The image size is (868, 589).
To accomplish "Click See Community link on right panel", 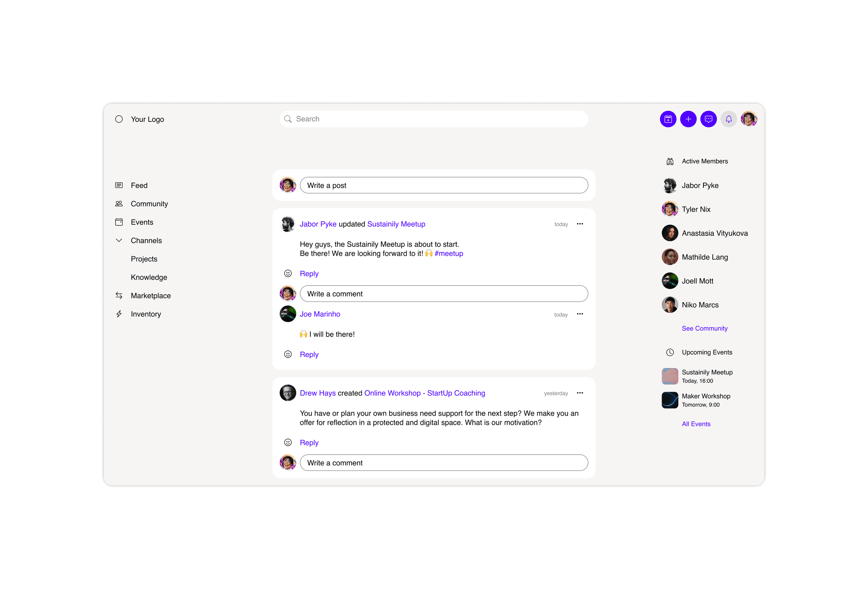I will pyautogui.click(x=704, y=328).
